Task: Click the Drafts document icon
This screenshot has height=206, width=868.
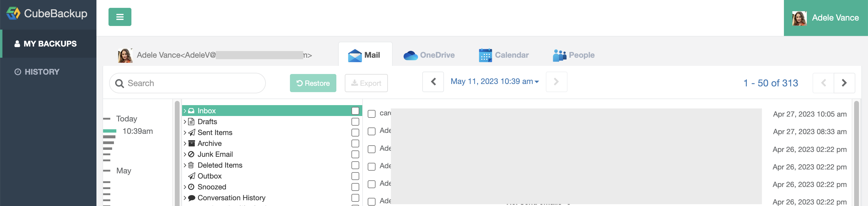Action: (x=191, y=121)
